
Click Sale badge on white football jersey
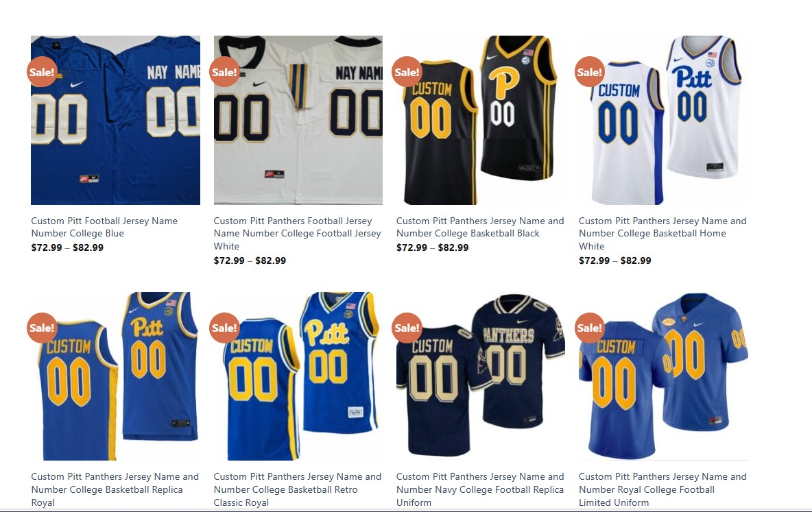[x=225, y=71]
